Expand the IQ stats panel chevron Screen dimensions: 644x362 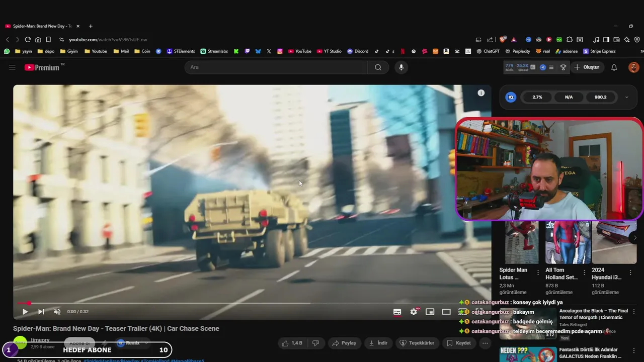click(x=626, y=97)
